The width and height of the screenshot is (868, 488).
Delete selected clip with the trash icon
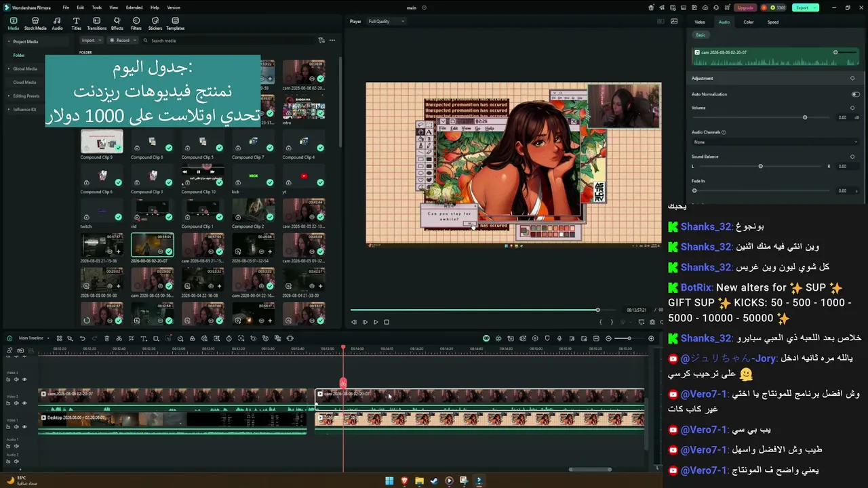coord(106,338)
